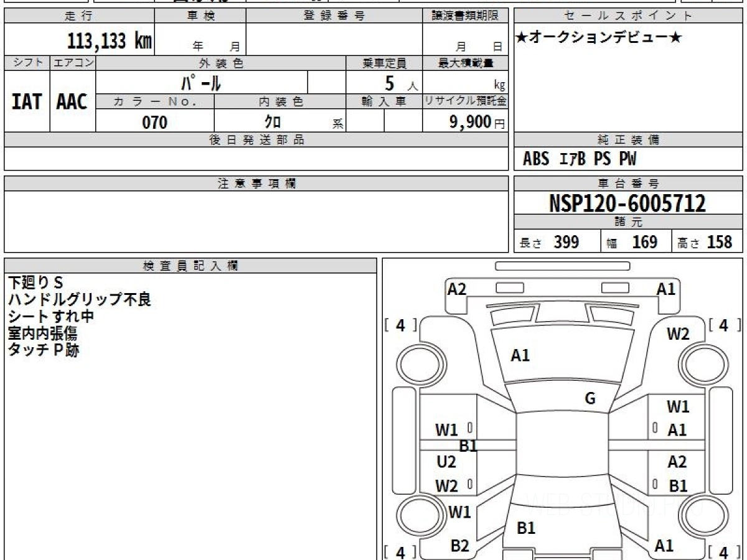The image size is (747, 560).
Task: Select the セールスポイント header
Action: point(629,16)
